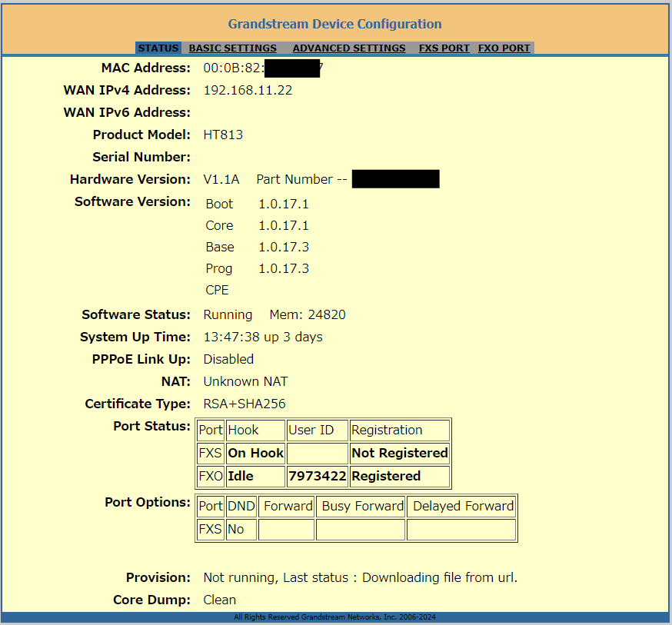Click the Not Registered cell
Screen dimensions: 672x625
tap(399, 454)
